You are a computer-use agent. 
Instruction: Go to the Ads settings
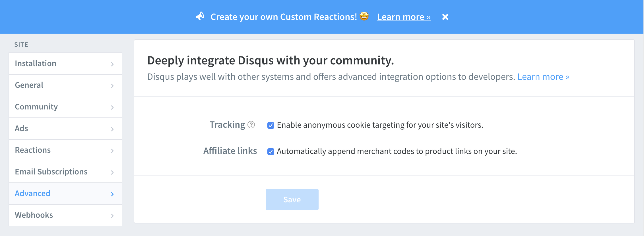coord(22,129)
